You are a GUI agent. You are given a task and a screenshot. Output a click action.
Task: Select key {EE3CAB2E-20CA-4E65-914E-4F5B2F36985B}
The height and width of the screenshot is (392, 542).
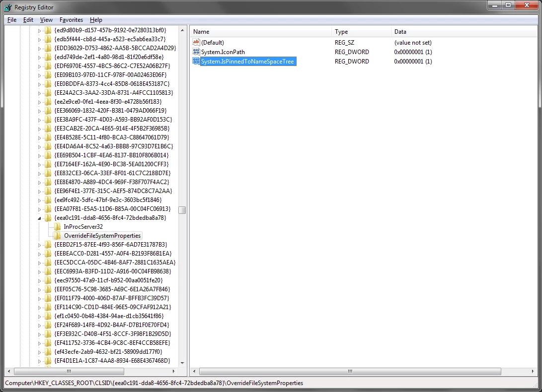[x=112, y=129]
